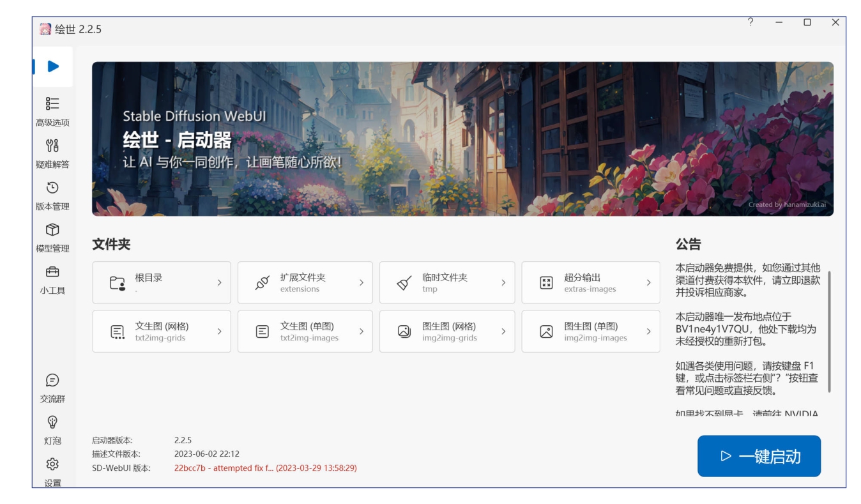The height and width of the screenshot is (504, 861).
Task: Click the 扩展文件夹 plug icon
Action: (263, 282)
